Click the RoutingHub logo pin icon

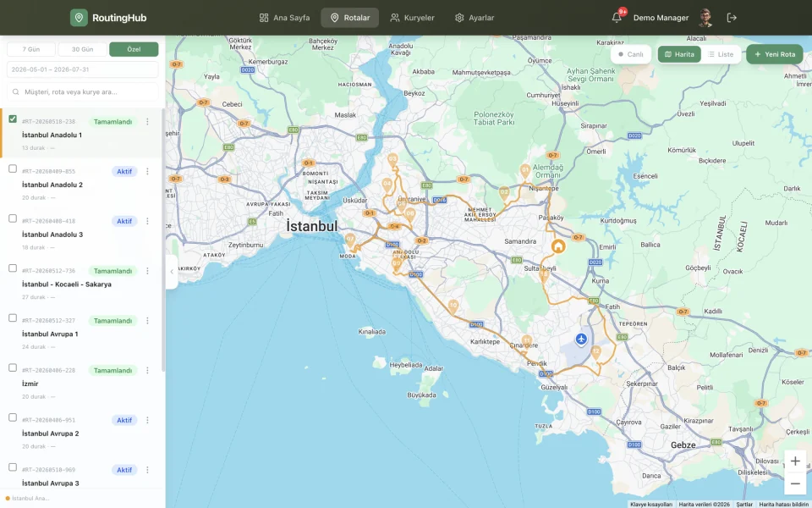pos(79,18)
